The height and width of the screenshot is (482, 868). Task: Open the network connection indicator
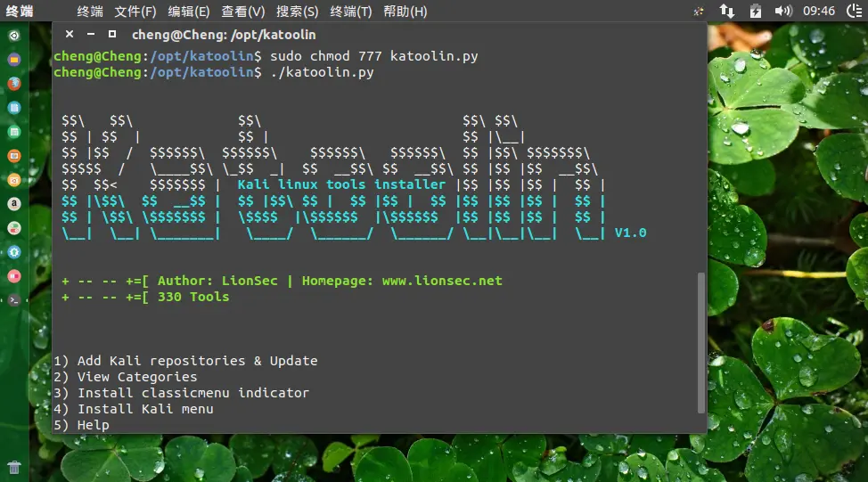point(727,11)
